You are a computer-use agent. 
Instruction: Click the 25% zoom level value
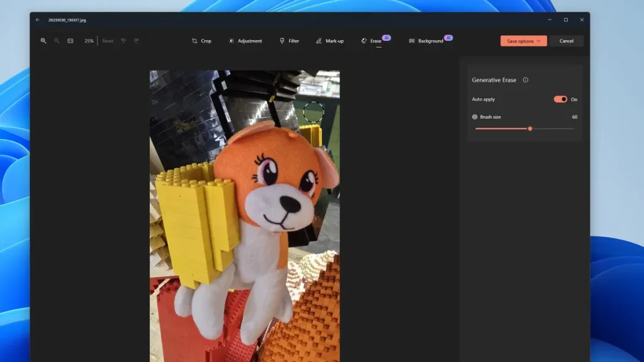click(89, 41)
